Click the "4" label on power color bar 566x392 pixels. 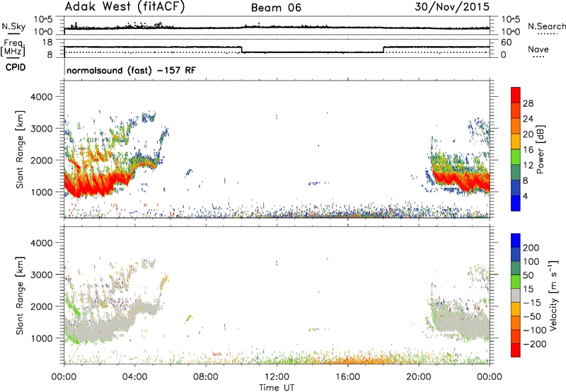point(526,196)
